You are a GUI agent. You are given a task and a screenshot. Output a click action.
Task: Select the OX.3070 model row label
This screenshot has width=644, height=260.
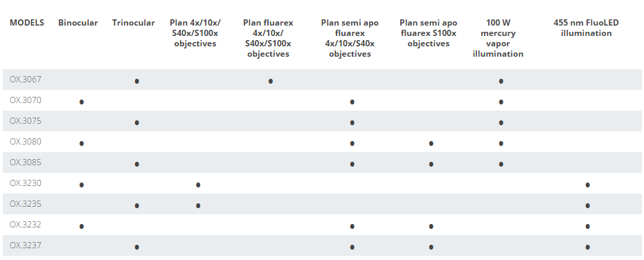click(x=26, y=100)
